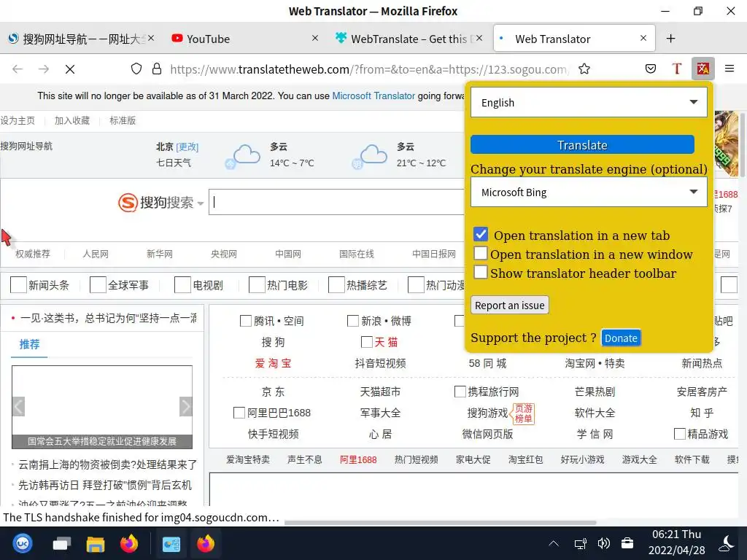This screenshot has width=747, height=560.
Task: Open the Microsoft Bing engine dropdown
Action: tap(589, 192)
